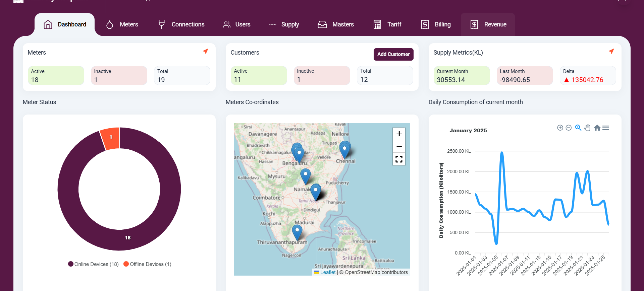Toggle Offline Devices legend series
This screenshot has height=291, width=644.
coord(147,264)
